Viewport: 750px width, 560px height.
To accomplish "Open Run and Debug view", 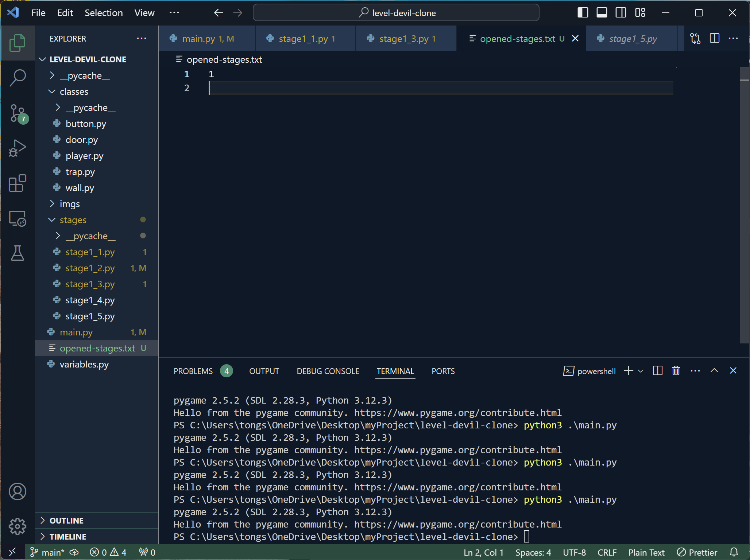I will 17,148.
